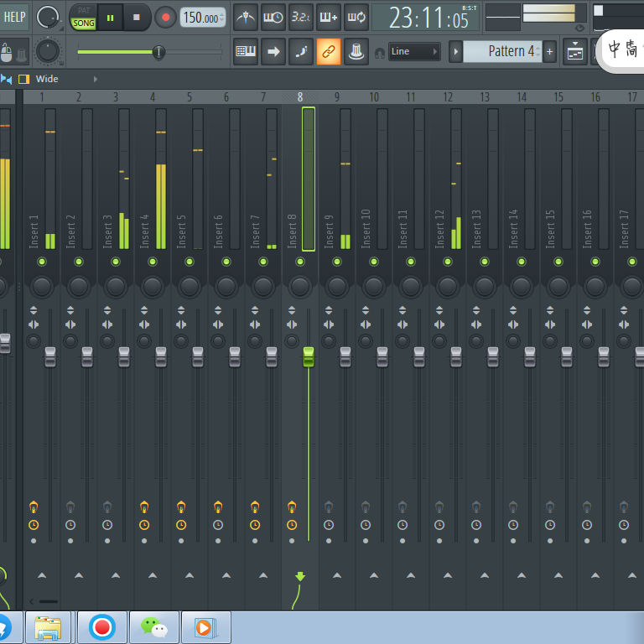Click the Insert 6 stereo separation knob

(x=218, y=341)
